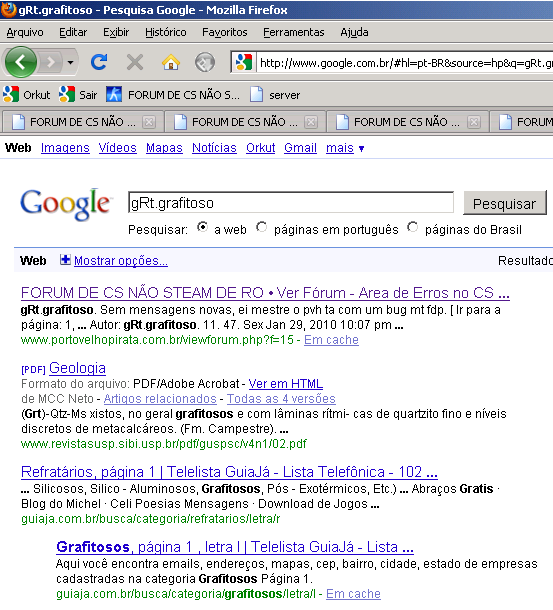Close the first FORUM DE CS NÃO tab
Viewport: 553px width, 610px height.
tap(149, 122)
